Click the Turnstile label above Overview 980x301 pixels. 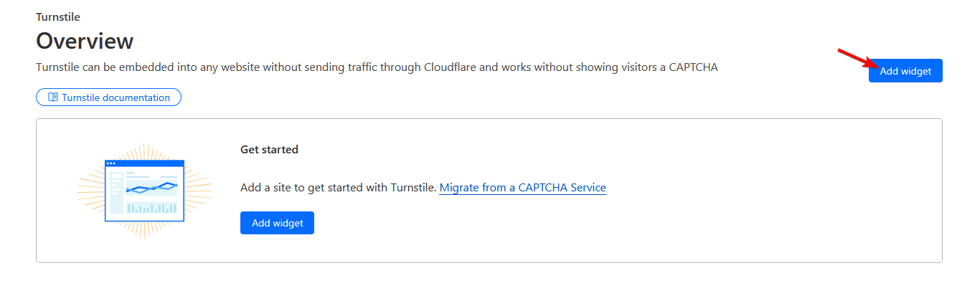pos(57,16)
